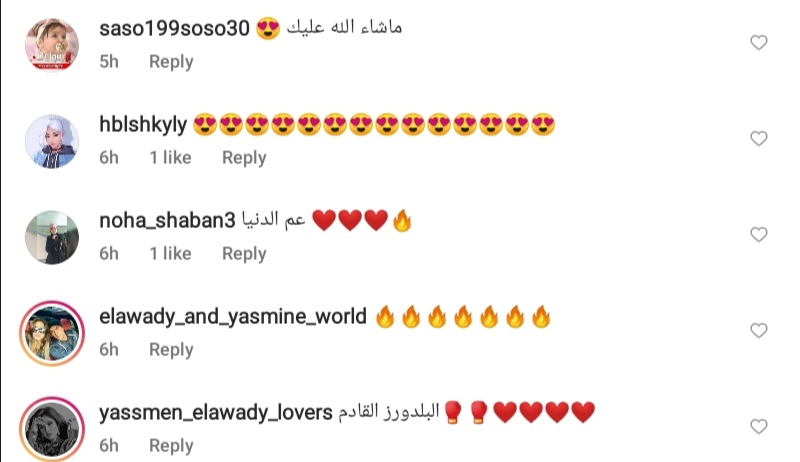View noha_shaban3's profile photo
The height and width of the screenshot is (462, 800).
click(52, 237)
